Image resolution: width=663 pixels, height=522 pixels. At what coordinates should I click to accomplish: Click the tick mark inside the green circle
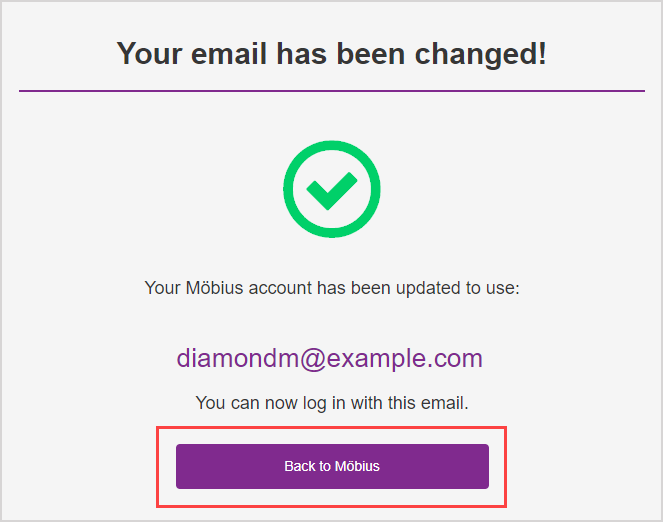332,190
